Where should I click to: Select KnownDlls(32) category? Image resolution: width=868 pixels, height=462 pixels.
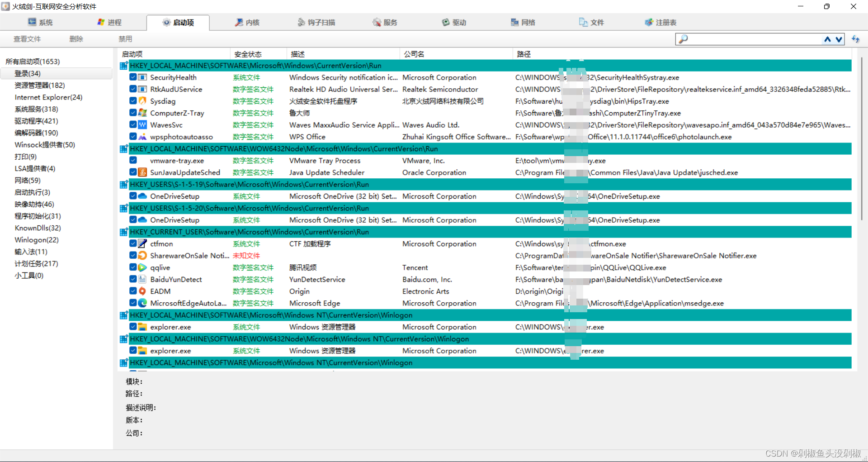click(38, 228)
